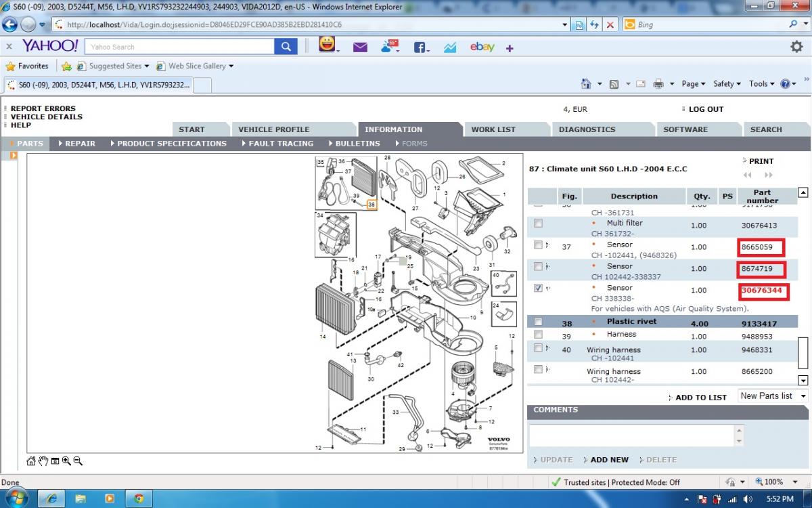Click the Yahoo Search input field
Image resolution: width=812 pixels, height=508 pixels.
(x=180, y=47)
